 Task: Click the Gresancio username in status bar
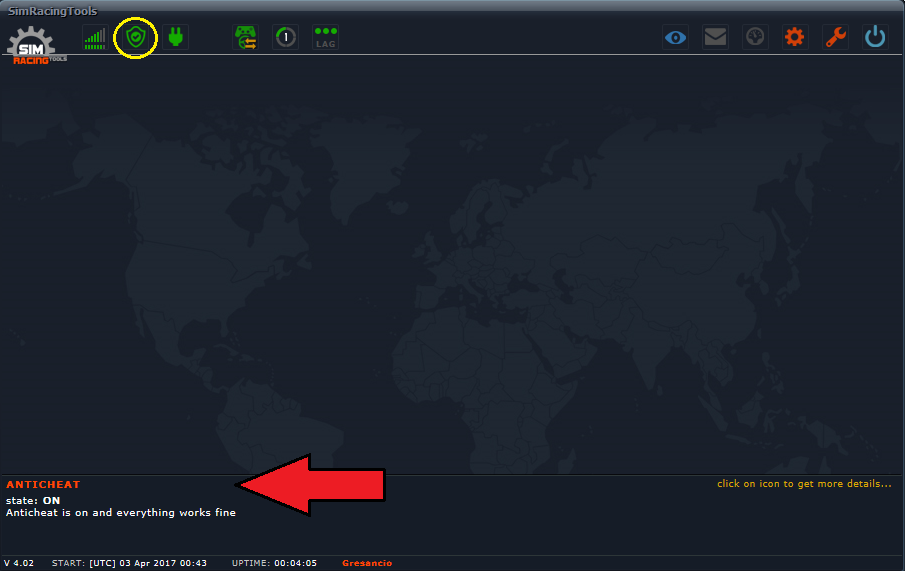pos(367,563)
